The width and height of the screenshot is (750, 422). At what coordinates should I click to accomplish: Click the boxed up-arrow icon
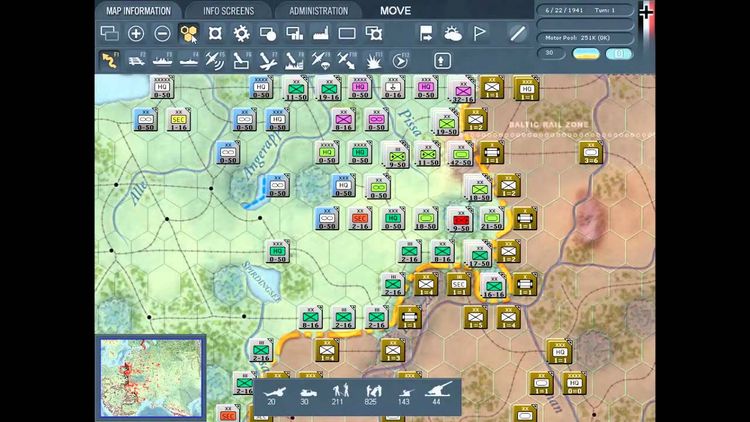pyautogui.click(x=442, y=61)
